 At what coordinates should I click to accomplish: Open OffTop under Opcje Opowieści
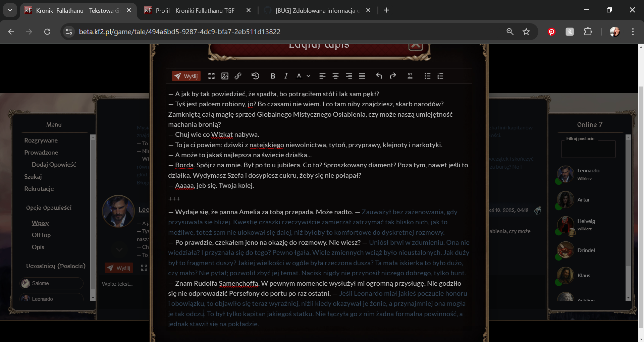[x=41, y=235]
